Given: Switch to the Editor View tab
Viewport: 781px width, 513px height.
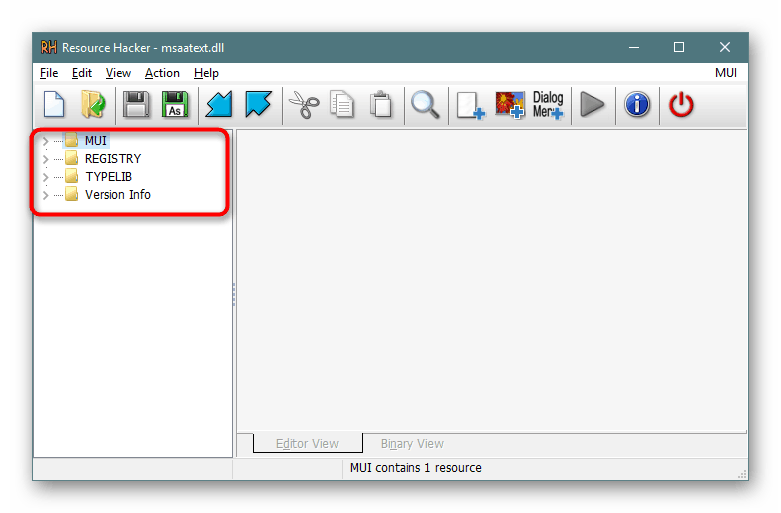Looking at the screenshot, I should [307, 443].
